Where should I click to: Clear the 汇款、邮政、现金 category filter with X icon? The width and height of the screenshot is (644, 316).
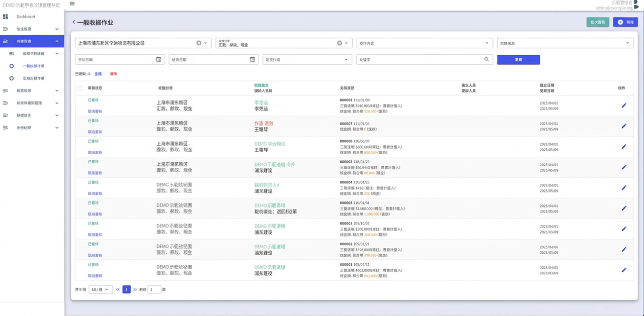(340, 43)
